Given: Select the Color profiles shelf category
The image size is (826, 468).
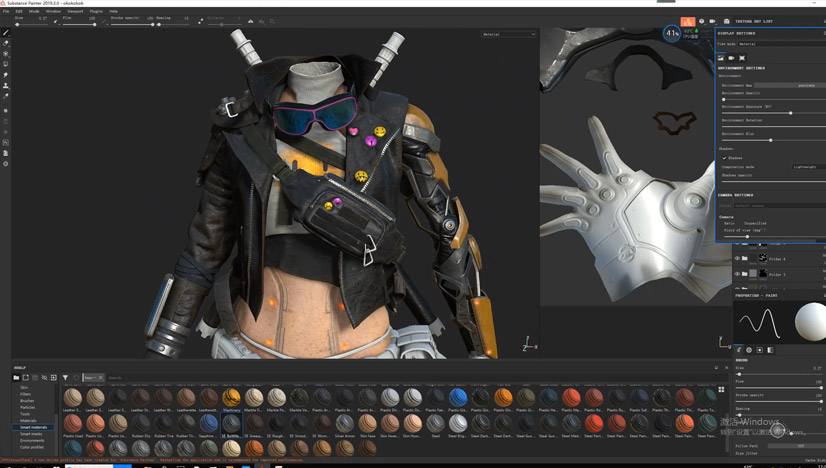Looking at the screenshot, I should (x=32, y=447).
